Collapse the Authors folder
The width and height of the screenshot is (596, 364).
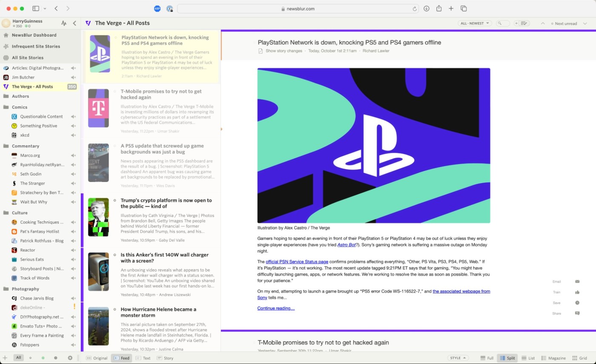pyautogui.click(x=6, y=96)
